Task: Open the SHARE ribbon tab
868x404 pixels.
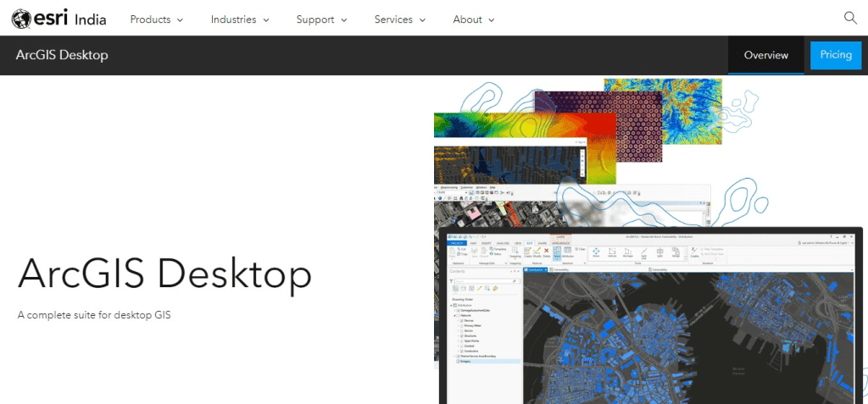Action: coord(542,243)
